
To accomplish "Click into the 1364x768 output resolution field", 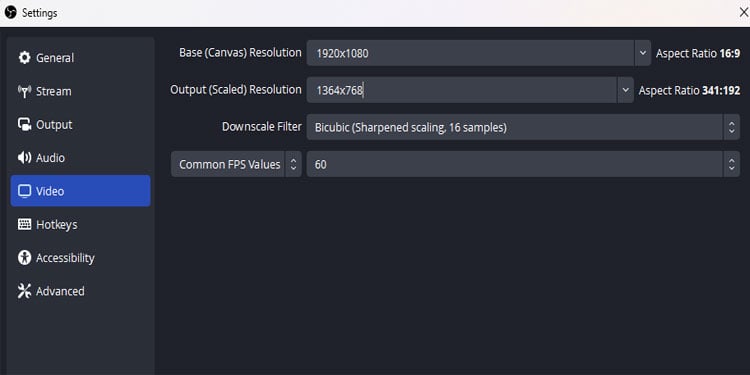I will coord(462,90).
